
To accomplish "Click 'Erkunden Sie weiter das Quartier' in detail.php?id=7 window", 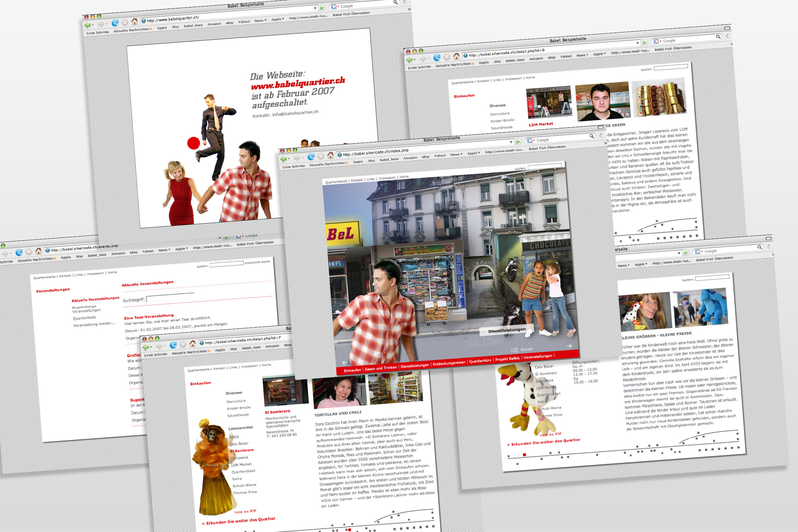I will (x=238, y=521).
